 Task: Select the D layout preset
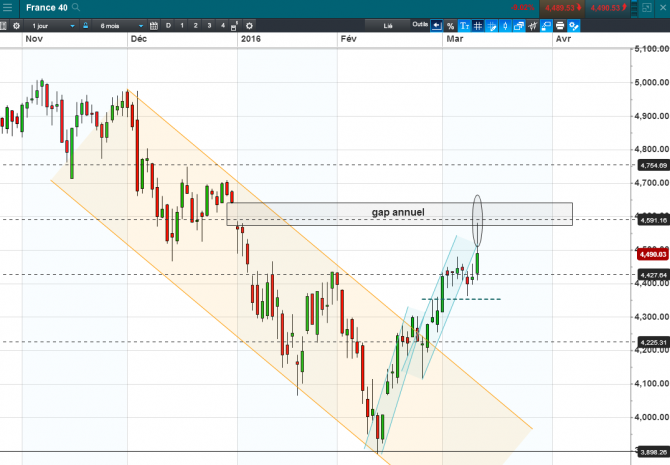[x=168, y=26]
